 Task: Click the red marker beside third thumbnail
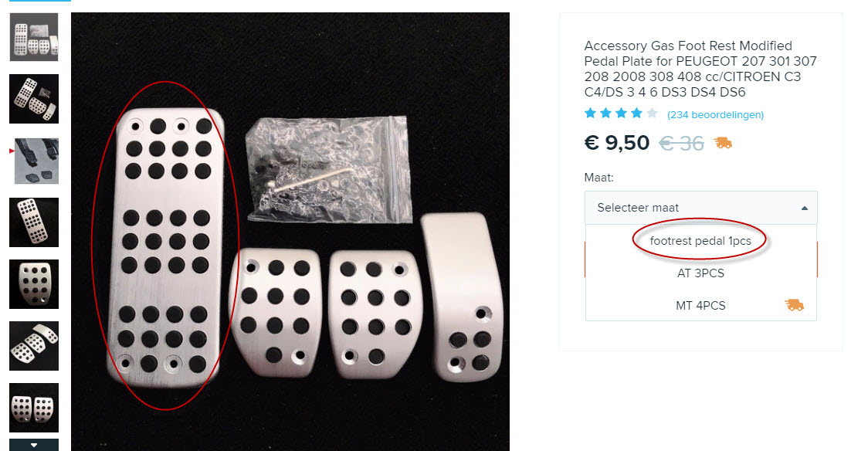[12, 151]
